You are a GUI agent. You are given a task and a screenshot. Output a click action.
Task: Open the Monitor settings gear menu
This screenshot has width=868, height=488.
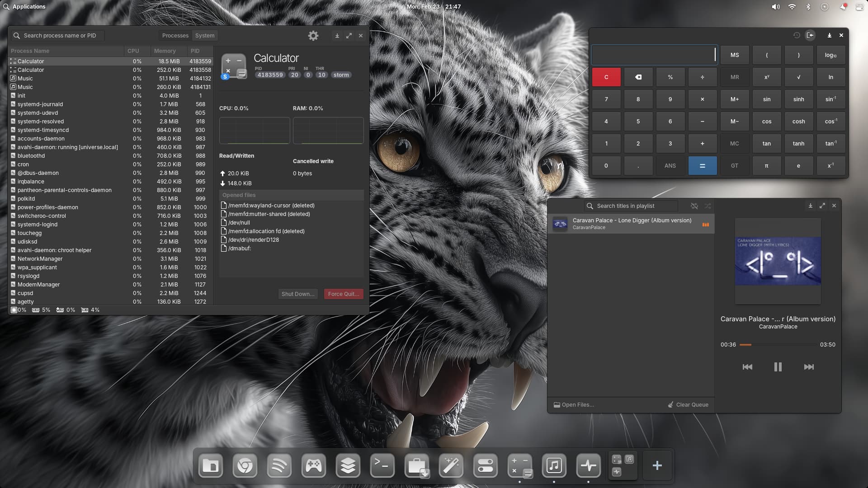coord(313,36)
